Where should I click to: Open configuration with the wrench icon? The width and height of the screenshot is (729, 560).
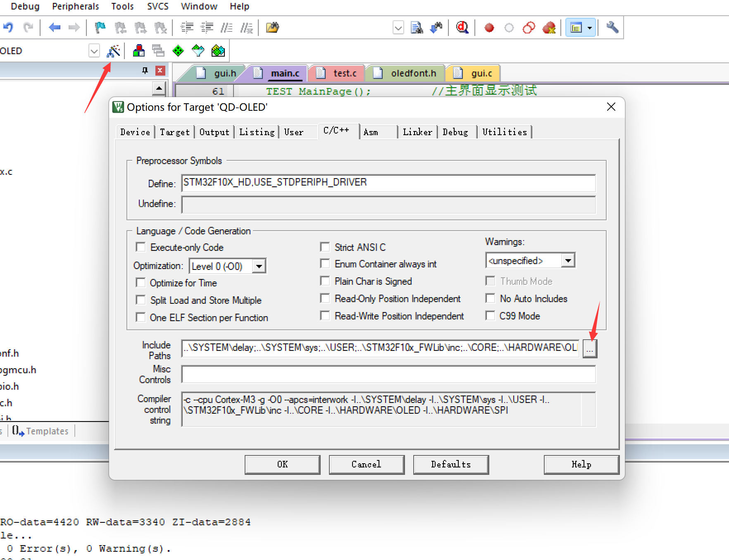[612, 27]
